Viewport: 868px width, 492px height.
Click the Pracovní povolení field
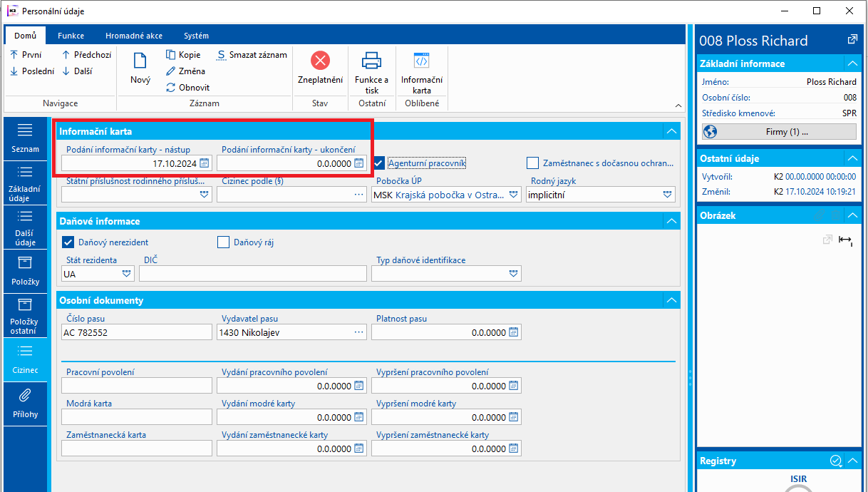137,386
